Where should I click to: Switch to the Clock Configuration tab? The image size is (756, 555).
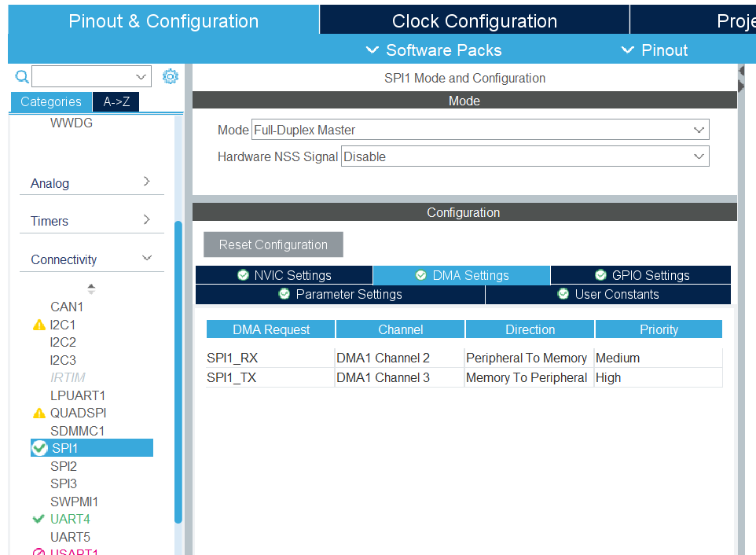[475, 20]
